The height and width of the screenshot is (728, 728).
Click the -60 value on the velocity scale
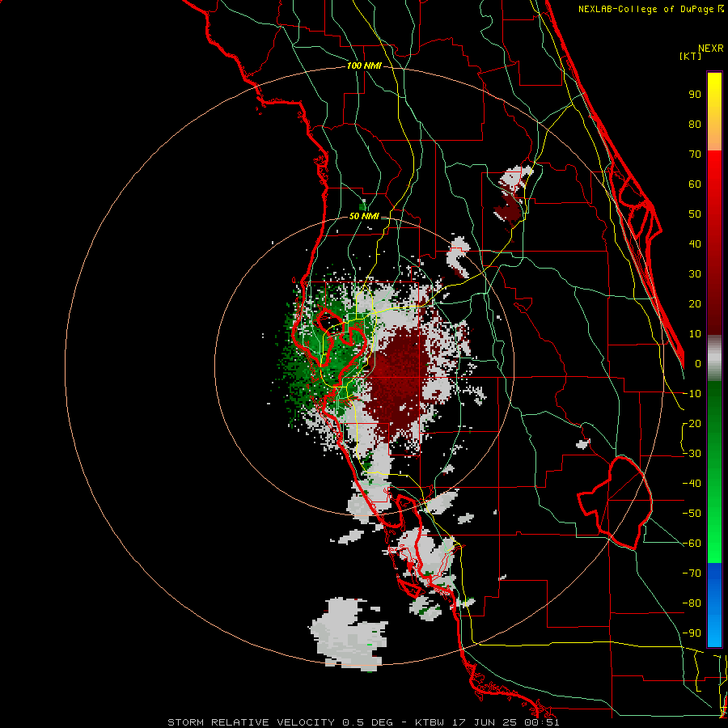click(x=692, y=544)
